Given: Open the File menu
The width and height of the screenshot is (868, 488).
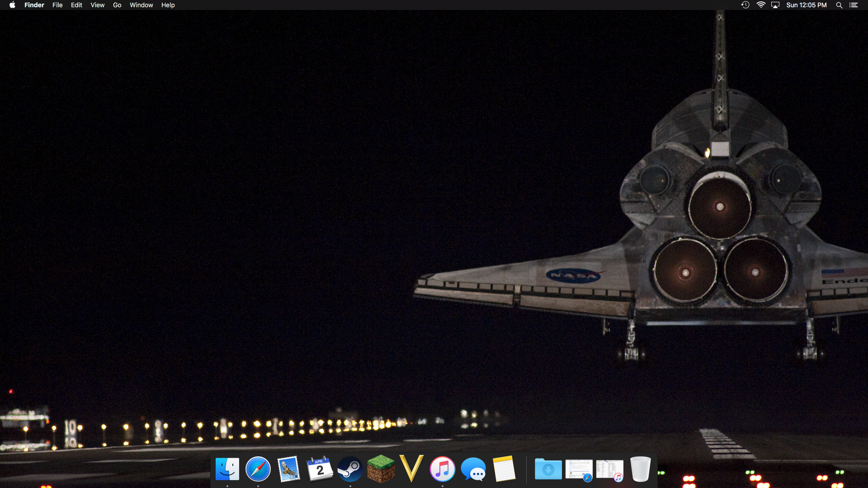Looking at the screenshot, I should point(57,5).
